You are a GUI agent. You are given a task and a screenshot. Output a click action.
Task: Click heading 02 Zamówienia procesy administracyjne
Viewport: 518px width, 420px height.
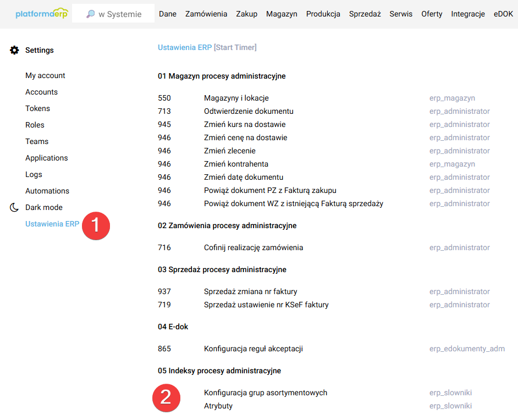pyautogui.click(x=227, y=225)
